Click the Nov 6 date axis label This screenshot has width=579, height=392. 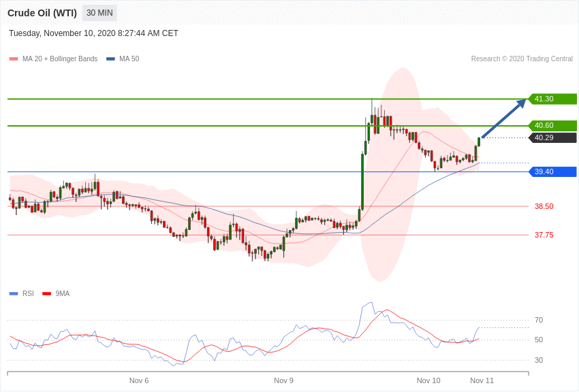139,380
